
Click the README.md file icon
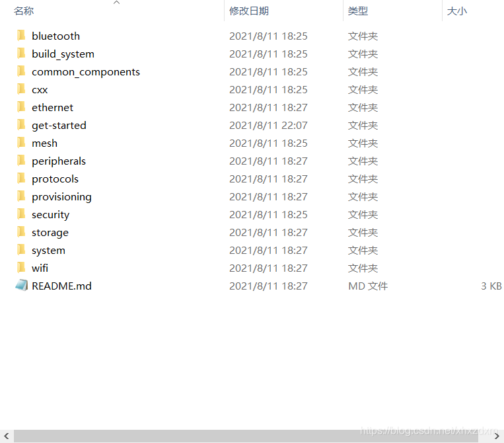coord(22,286)
